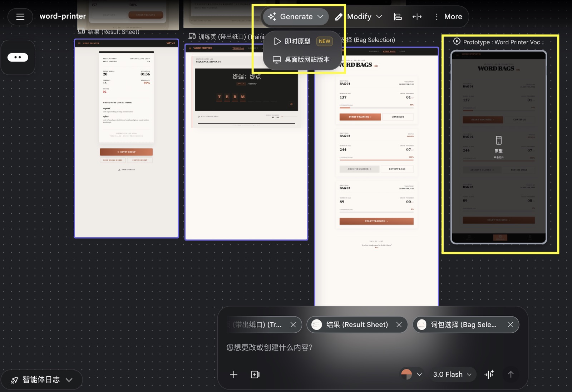
Task: Click the align layout icon
Action: [398, 17]
